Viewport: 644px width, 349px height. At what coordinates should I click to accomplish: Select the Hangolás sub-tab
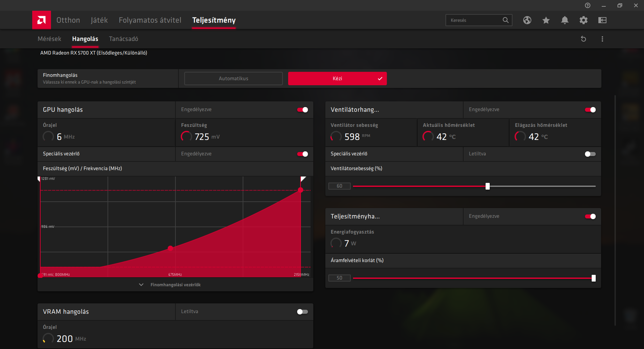coord(85,39)
